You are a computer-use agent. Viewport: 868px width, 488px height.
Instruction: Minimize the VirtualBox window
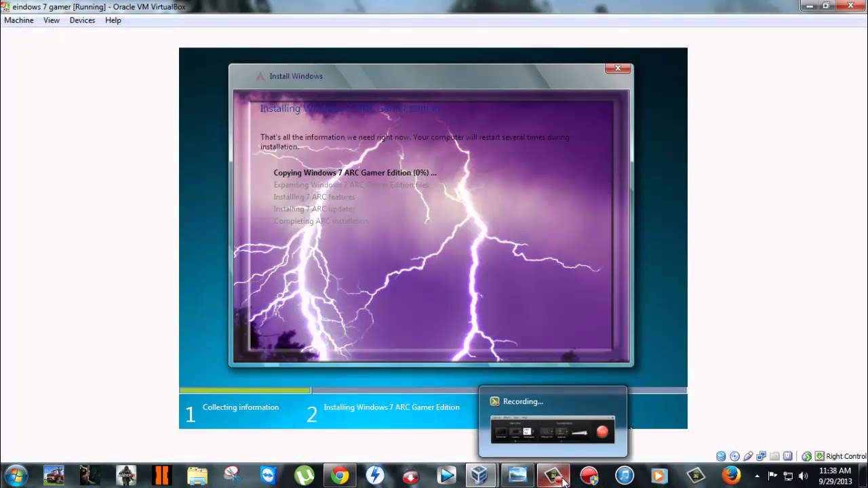[x=809, y=5]
